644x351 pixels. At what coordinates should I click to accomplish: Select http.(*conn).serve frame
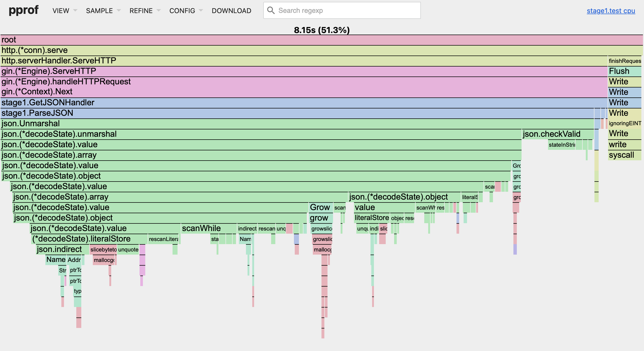[322, 51]
